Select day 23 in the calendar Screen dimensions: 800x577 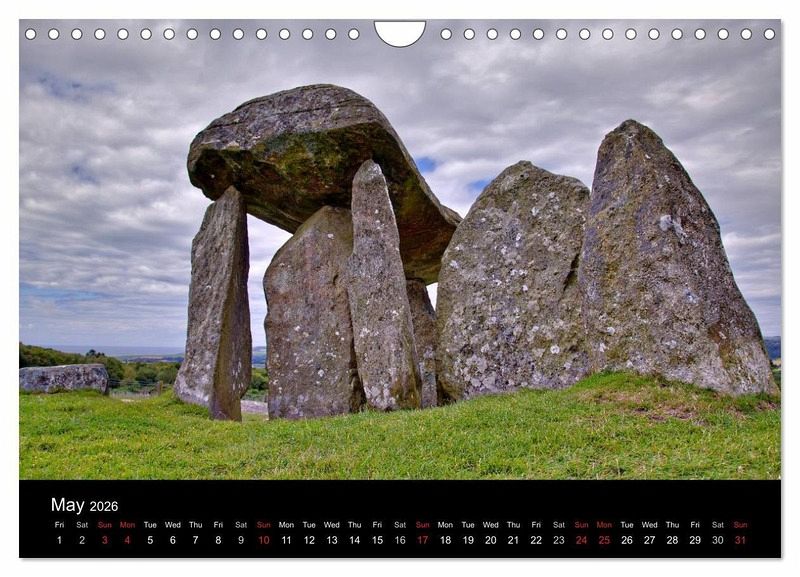pos(559,540)
